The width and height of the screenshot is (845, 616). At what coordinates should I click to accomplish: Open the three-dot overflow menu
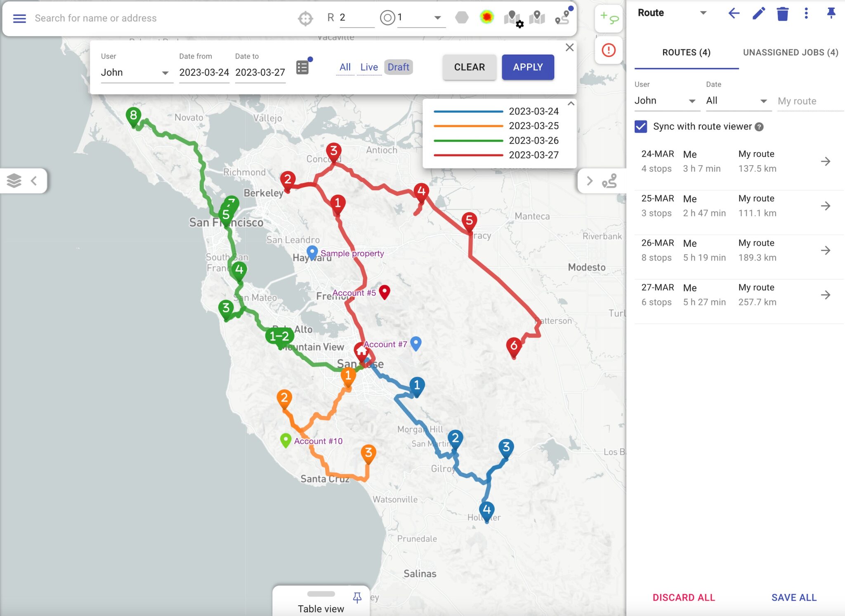(805, 14)
